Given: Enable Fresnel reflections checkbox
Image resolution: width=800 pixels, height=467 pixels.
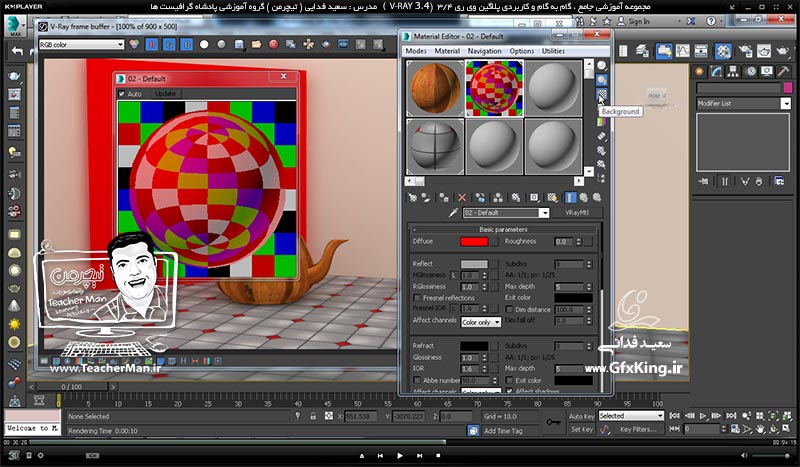Looking at the screenshot, I should 417,298.
